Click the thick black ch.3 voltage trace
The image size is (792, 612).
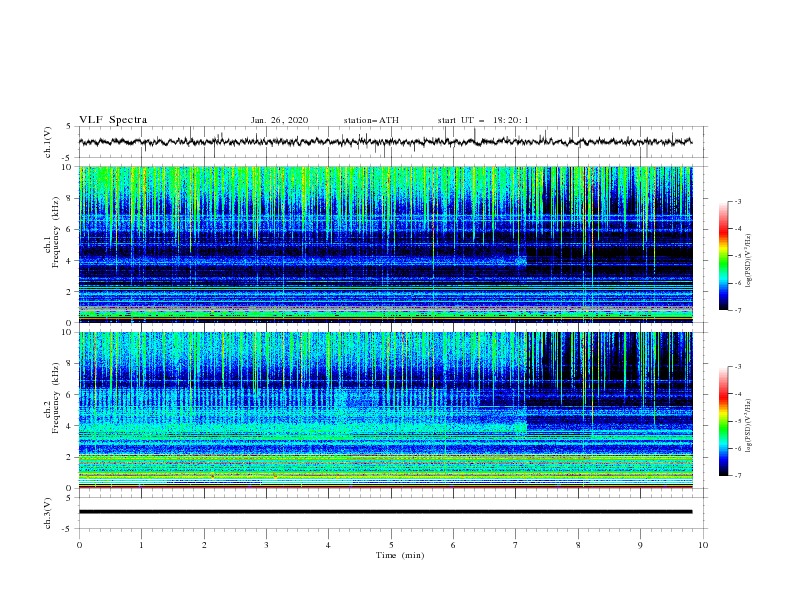pos(385,512)
